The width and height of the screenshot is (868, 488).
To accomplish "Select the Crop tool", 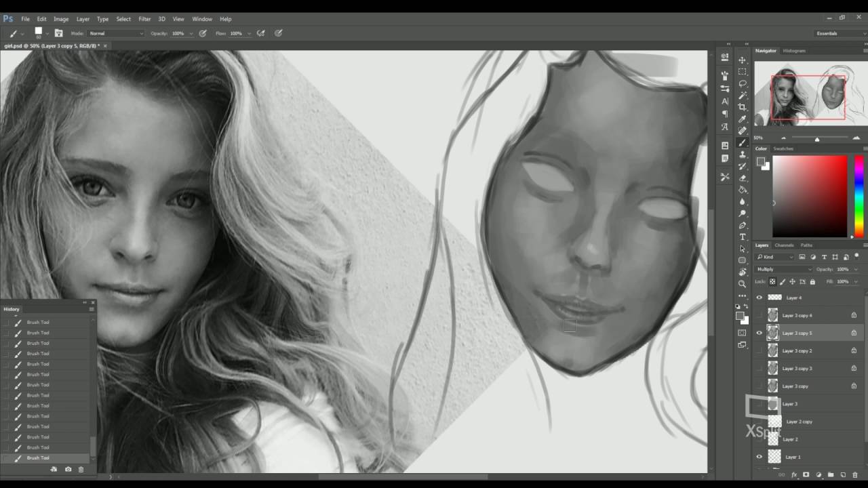I will pos(743,107).
